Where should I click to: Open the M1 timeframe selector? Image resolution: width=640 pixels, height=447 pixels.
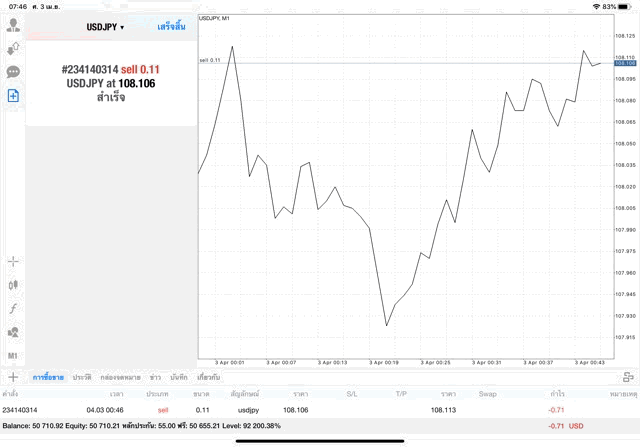(13, 356)
